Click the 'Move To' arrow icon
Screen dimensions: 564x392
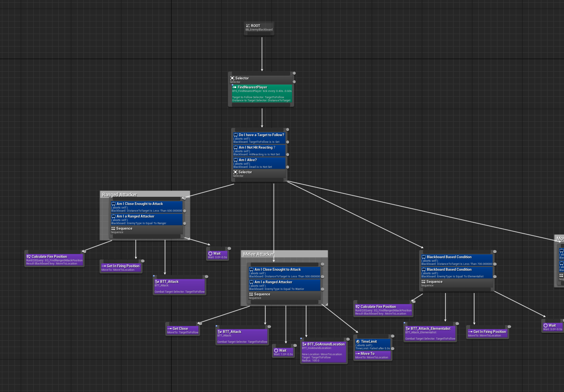358,354
